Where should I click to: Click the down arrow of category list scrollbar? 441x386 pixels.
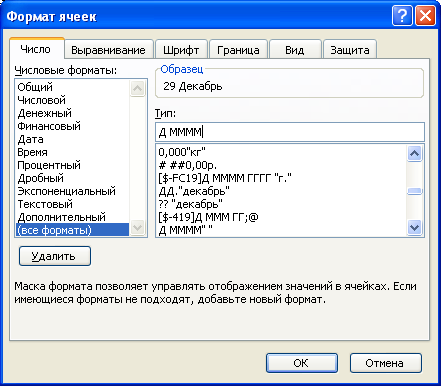point(137,228)
